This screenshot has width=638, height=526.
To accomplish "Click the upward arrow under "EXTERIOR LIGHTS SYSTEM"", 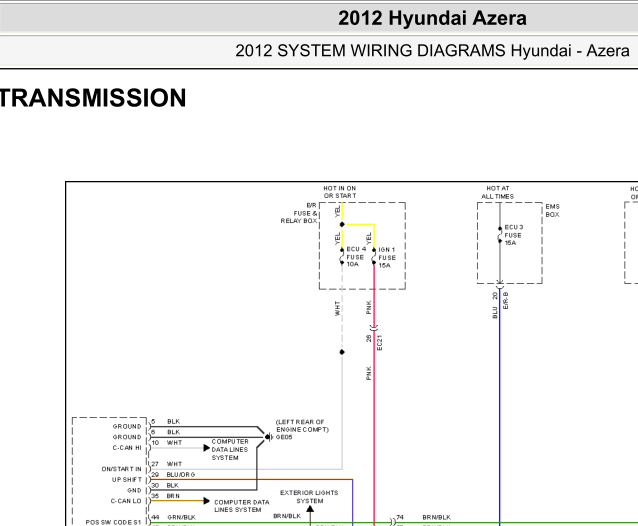I will point(310,509).
